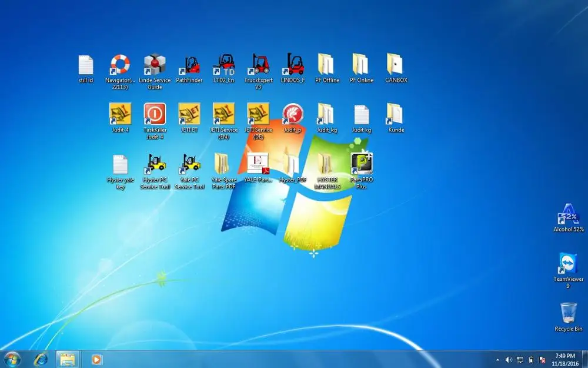Screen dimensions: 588x368
Task: Select the LTD2_En shortcut icon
Action: [224, 65]
